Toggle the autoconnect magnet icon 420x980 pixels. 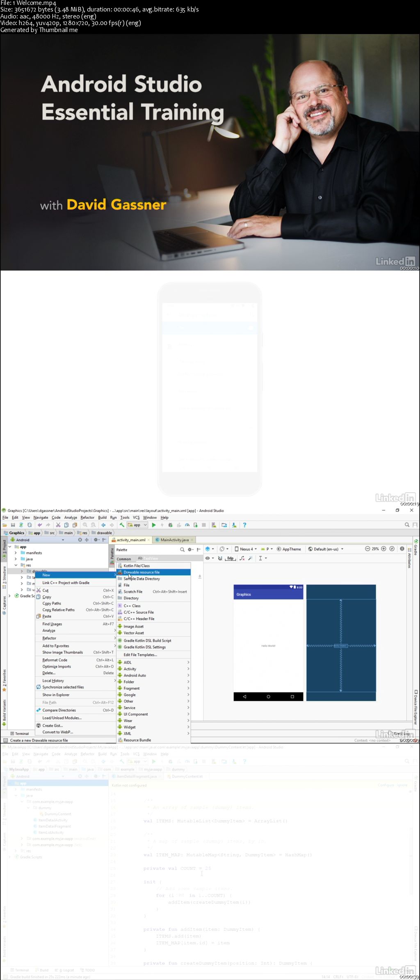pyautogui.click(x=220, y=558)
